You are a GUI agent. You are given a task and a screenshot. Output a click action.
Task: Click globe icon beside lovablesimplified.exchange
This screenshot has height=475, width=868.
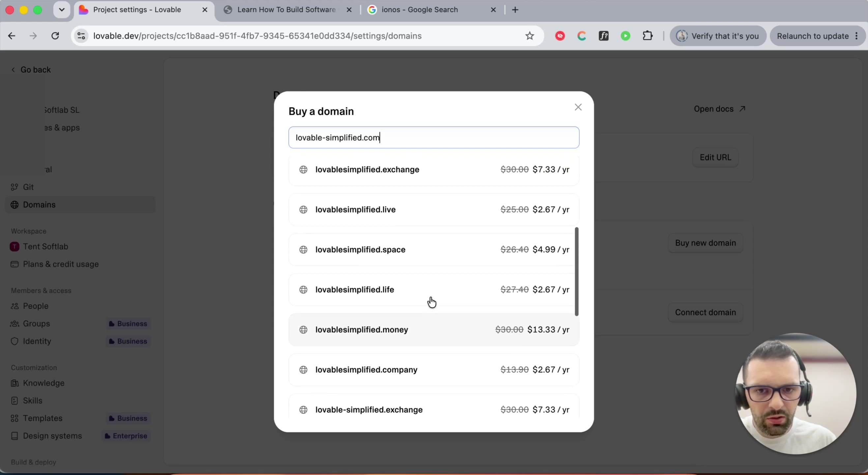pyautogui.click(x=303, y=169)
